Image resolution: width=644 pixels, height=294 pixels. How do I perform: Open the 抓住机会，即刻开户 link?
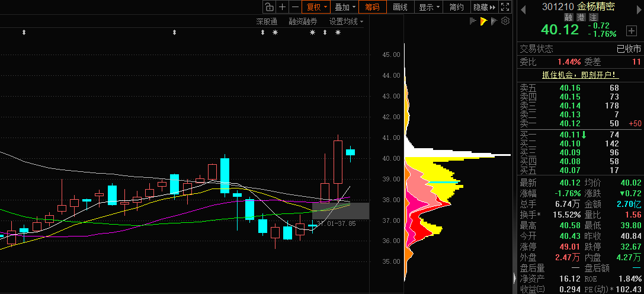click(581, 75)
